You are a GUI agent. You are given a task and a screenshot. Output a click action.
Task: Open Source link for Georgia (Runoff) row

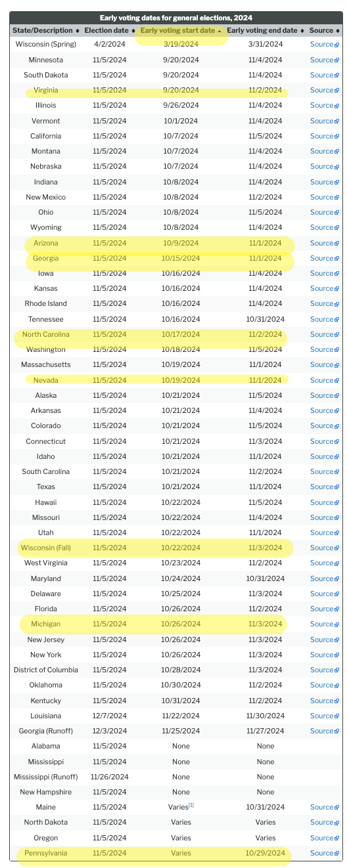(324, 731)
